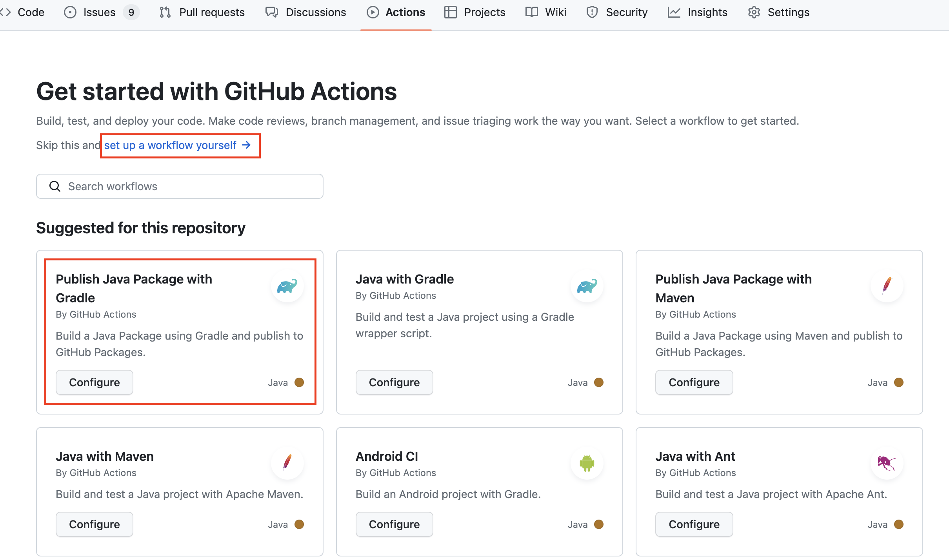The height and width of the screenshot is (560, 949).
Task: Configure the Android CI workflow
Action: tap(394, 524)
